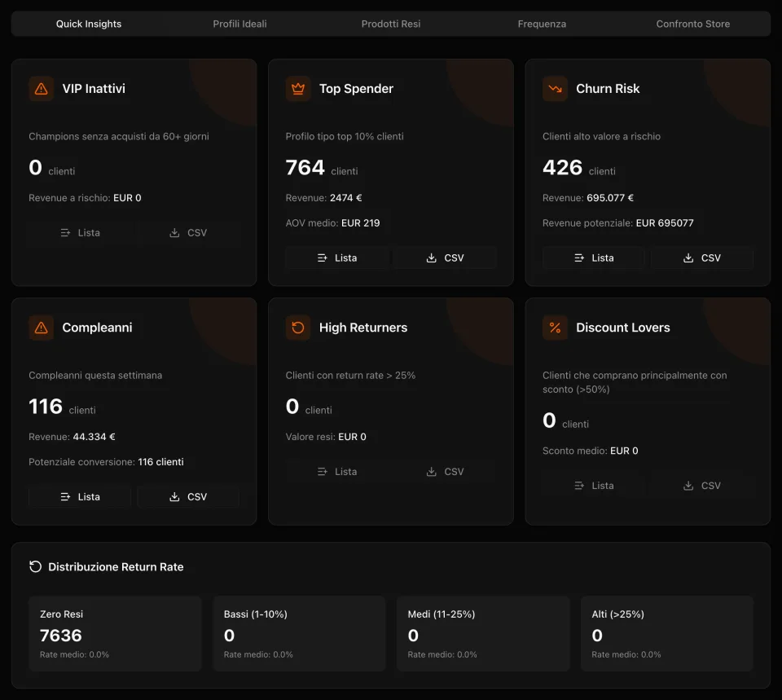This screenshot has height=700, width=782.
Task: Go to the Confronto Store tab
Action: (693, 24)
